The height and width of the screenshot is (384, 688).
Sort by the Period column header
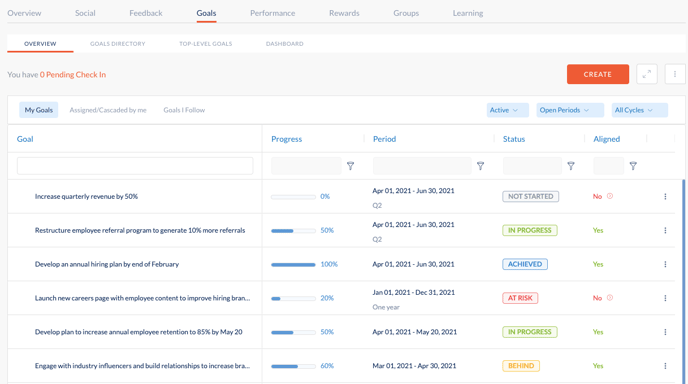(384, 139)
